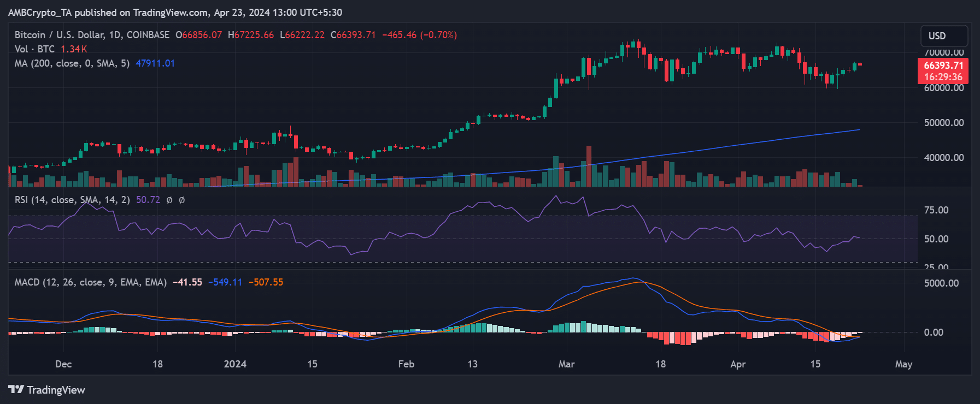980x404 pixels.
Task: Click the MA (200, close, 0, SMA, 5) legend
Action: tap(72, 63)
